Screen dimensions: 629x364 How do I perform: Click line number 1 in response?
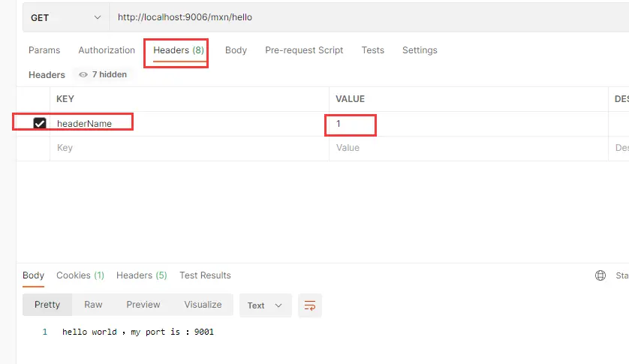click(44, 332)
